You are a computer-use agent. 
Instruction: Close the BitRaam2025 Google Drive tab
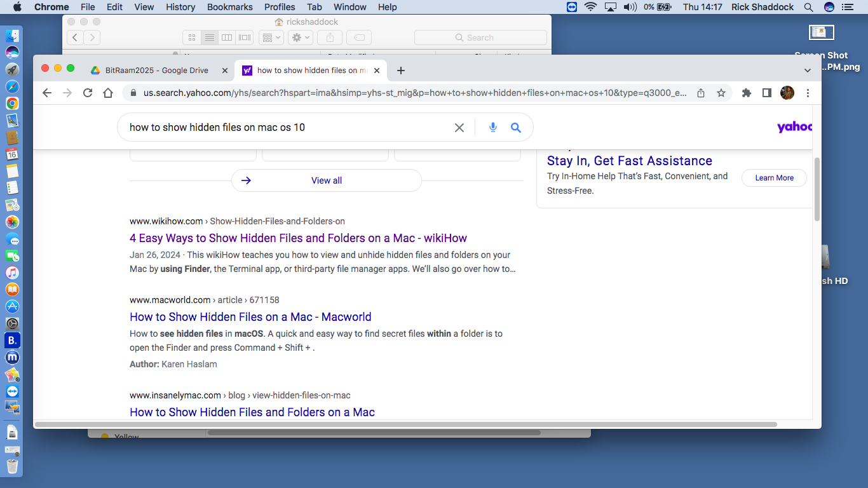[x=224, y=71]
